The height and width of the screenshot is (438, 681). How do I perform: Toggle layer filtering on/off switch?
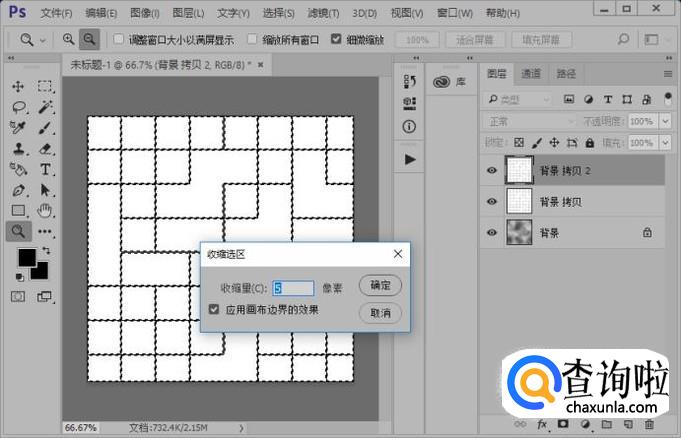point(668,98)
